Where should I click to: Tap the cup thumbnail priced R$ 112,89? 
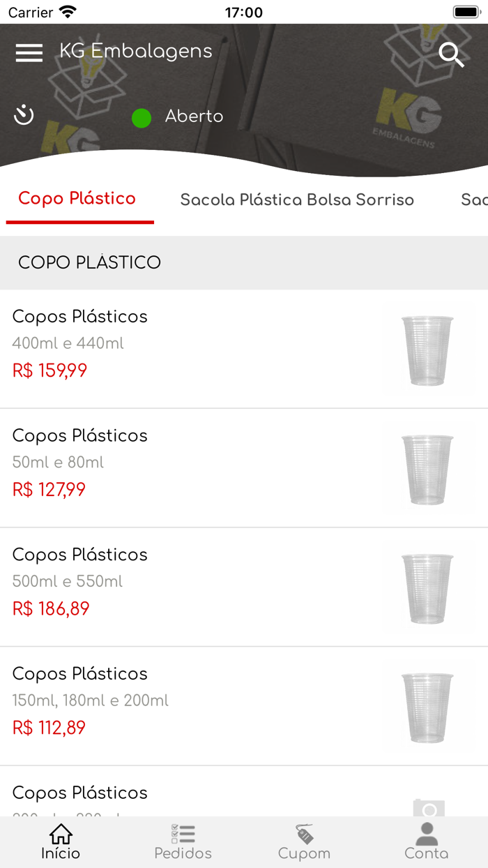427,707
